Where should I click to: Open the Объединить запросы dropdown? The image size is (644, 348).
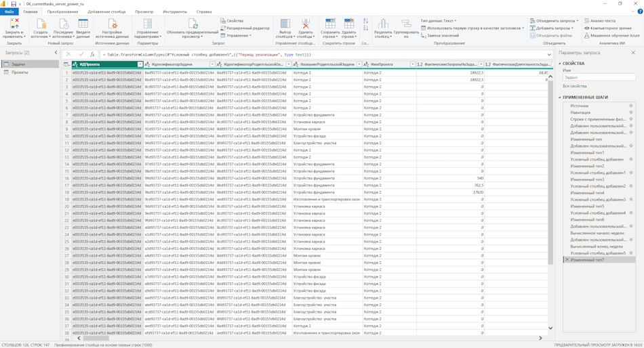[554, 20]
